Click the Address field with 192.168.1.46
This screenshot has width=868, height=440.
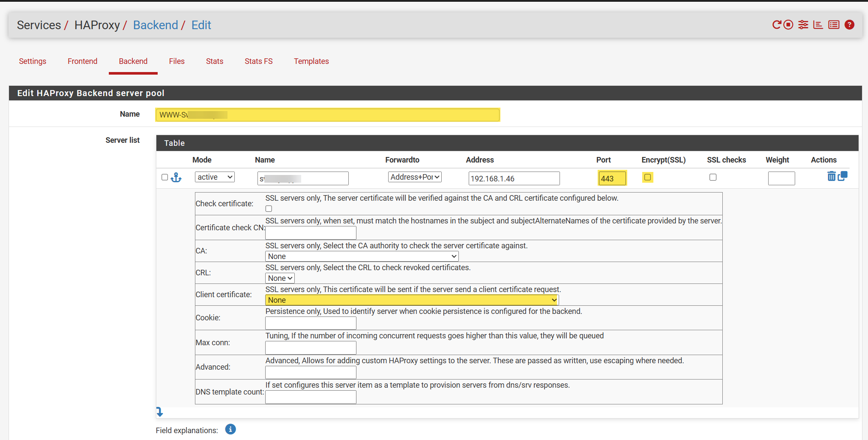click(514, 178)
